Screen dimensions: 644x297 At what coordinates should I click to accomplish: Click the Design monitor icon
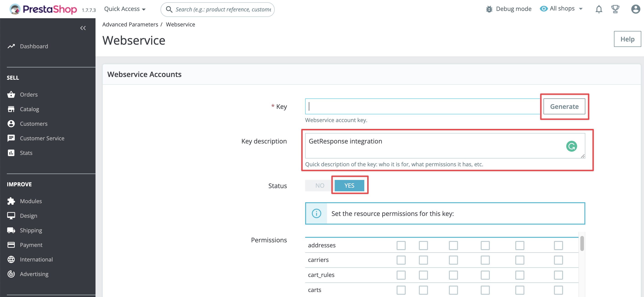point(11,216)
